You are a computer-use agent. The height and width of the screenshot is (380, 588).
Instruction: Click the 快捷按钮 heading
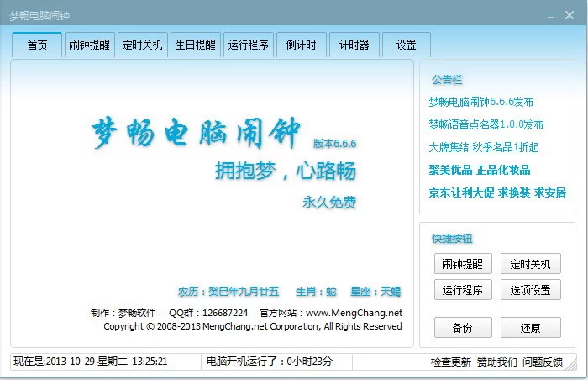click(x=452, y=239)
